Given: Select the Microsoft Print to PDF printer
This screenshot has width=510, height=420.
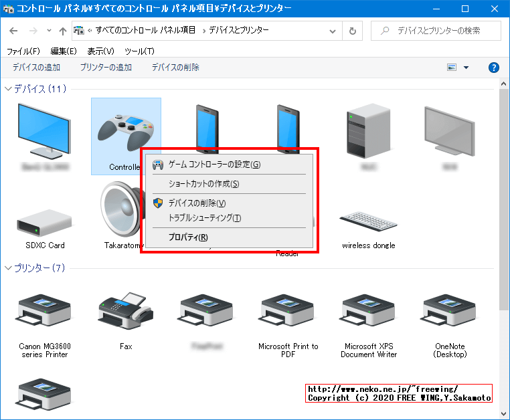Looking at the screenshot, I should click(x=288, y=310).
